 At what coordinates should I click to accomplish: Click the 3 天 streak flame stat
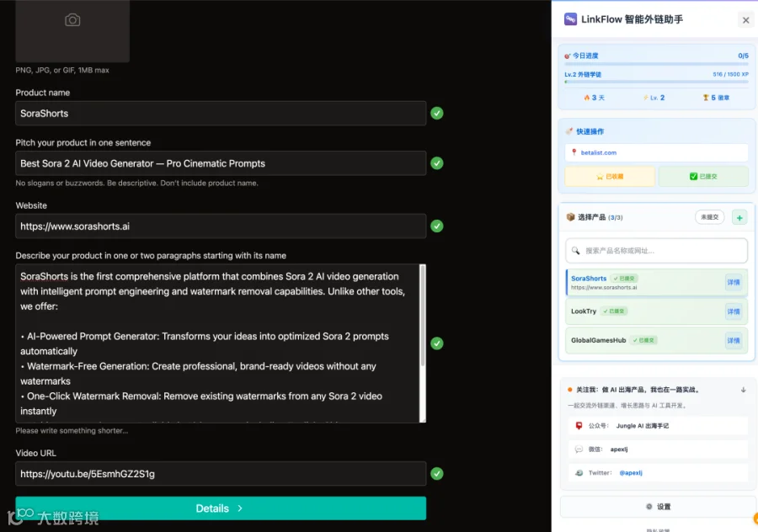tap(594, 98)
